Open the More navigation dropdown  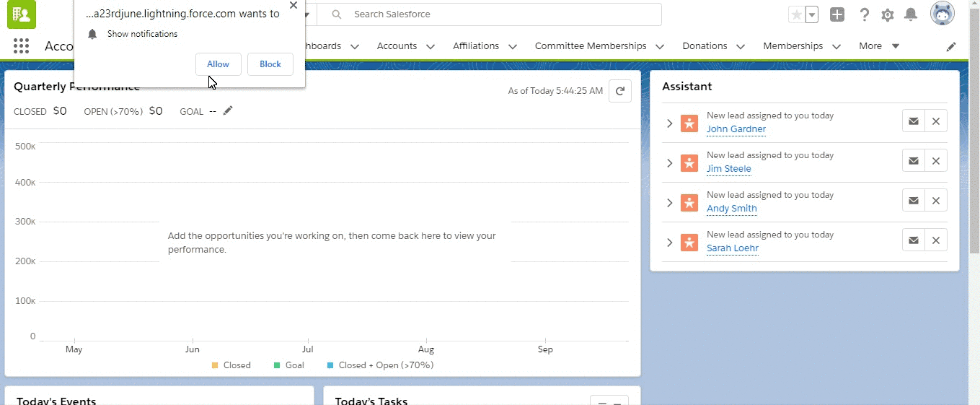[878, 46]
